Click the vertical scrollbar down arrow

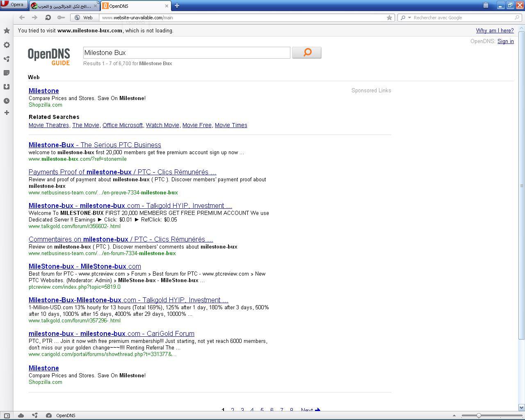(522, 408)
